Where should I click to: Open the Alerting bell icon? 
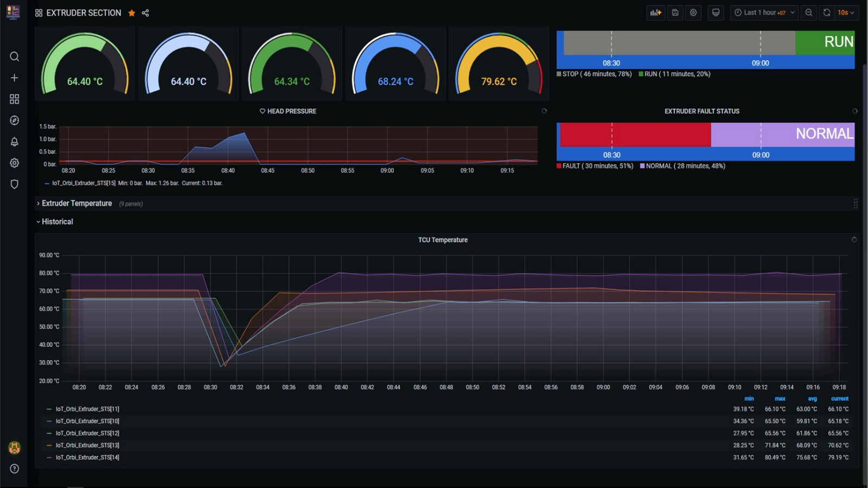[x=15, y=142]
